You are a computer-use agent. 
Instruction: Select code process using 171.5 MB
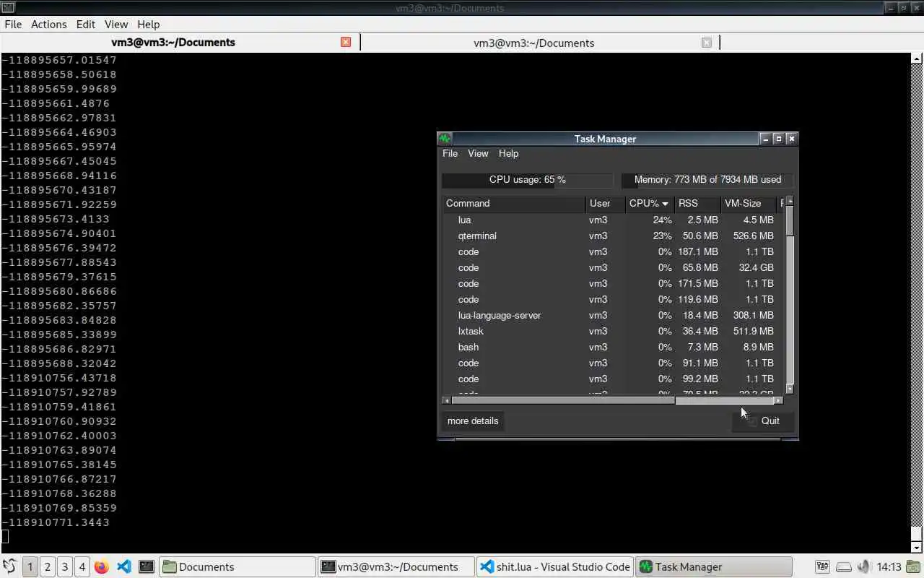613,283
